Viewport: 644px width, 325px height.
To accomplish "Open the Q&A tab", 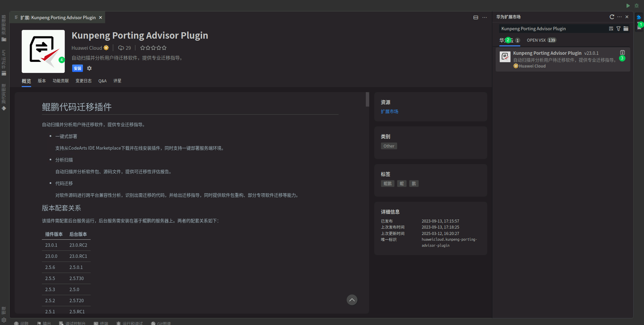I will coord(103,81).
